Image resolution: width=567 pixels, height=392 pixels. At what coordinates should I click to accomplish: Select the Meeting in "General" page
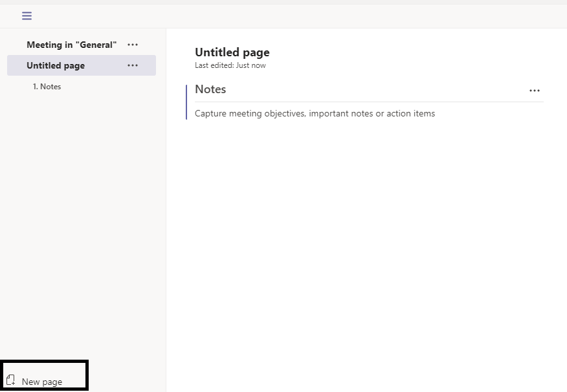[x=72, y=45]
